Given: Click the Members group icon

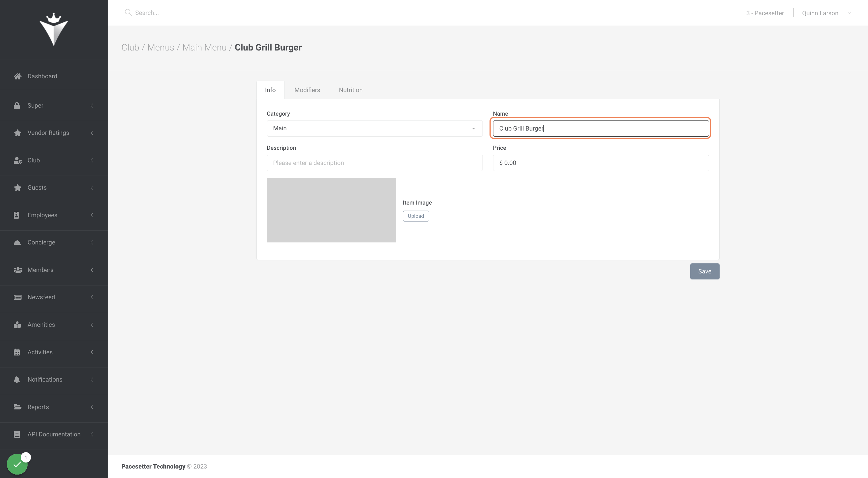Looking at the screenshot, I should pyautogui.click(x=18, y=270).
